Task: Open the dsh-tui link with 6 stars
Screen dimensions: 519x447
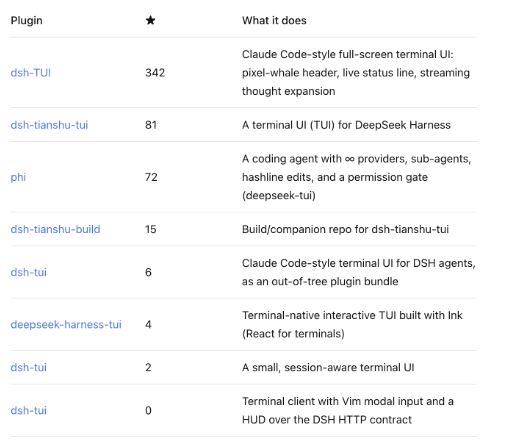Action: tap(29, 272)
